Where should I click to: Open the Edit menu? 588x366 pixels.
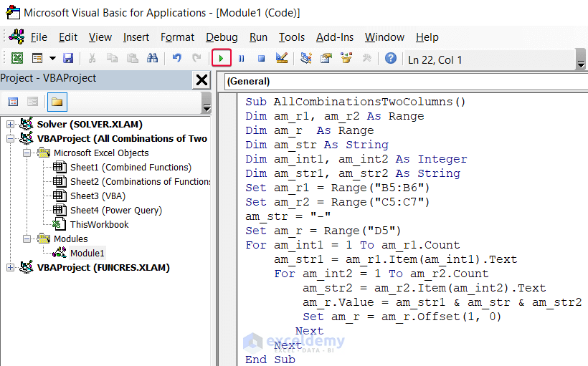pyautogui.click(x=68, y=37)
